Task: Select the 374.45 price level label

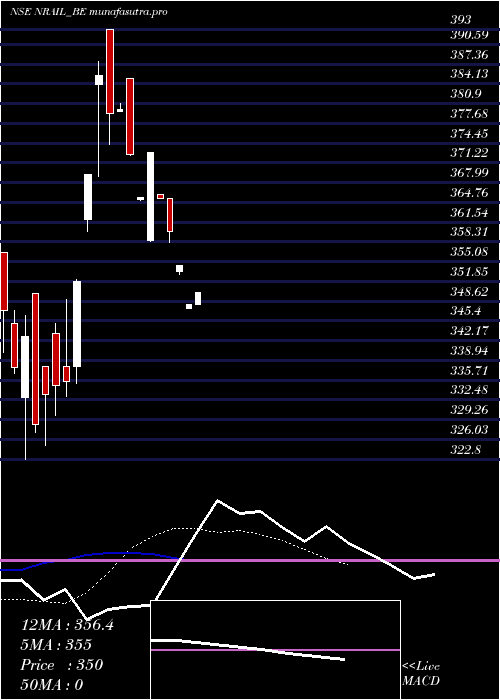Action: coord(469,133)
